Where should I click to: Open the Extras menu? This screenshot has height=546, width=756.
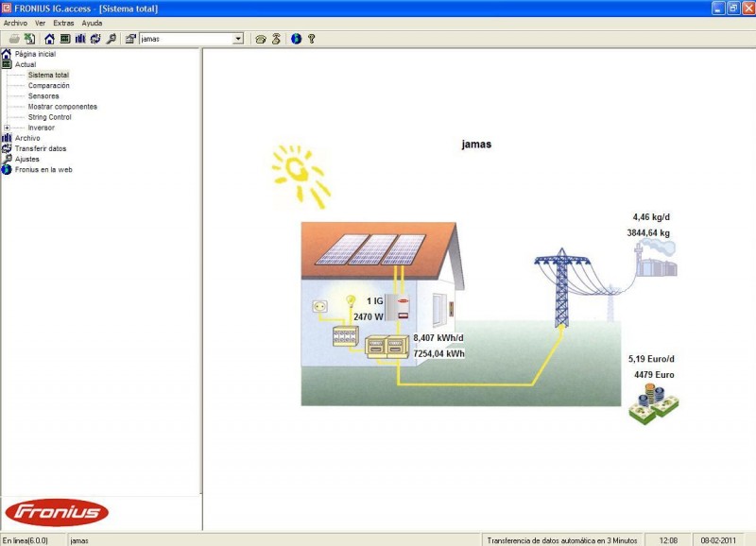[63, 23]
